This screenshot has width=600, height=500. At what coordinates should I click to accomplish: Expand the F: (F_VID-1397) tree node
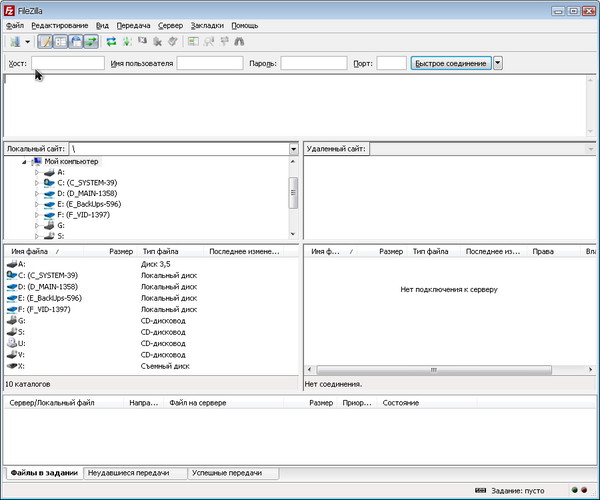(37, 215)
